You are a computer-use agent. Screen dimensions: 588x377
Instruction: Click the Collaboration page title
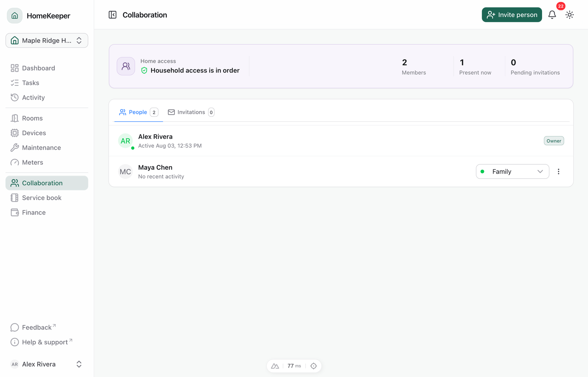tap(145, 15)
